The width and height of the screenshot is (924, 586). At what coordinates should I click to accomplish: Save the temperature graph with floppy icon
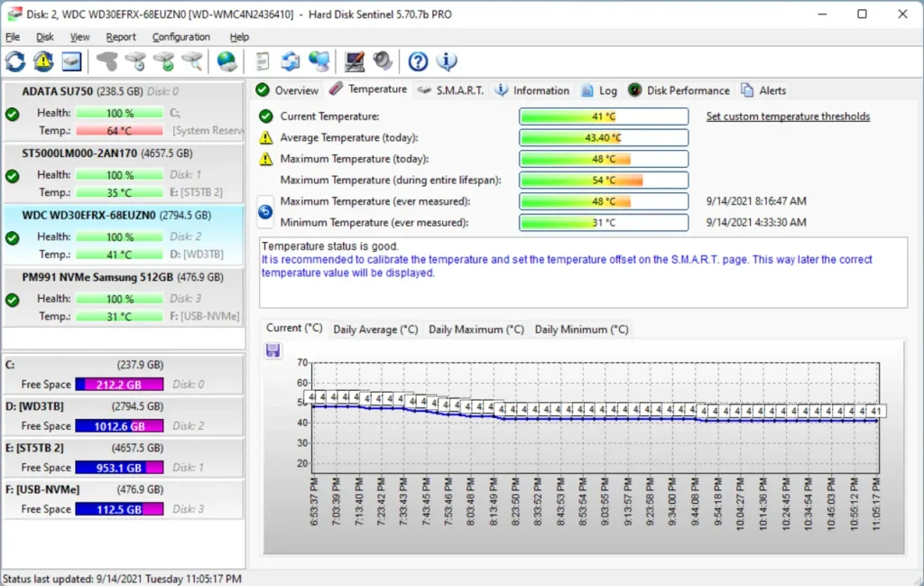(273, 351)
